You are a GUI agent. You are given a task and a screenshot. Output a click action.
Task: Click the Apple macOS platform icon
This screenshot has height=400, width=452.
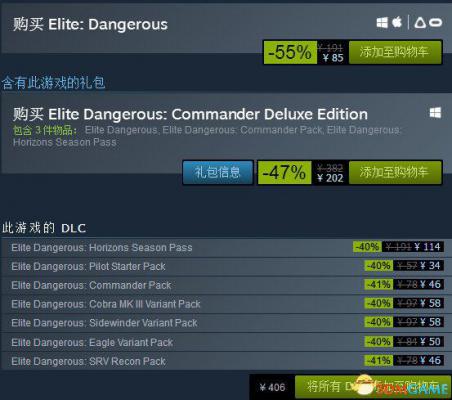click(x=397, y=22)
